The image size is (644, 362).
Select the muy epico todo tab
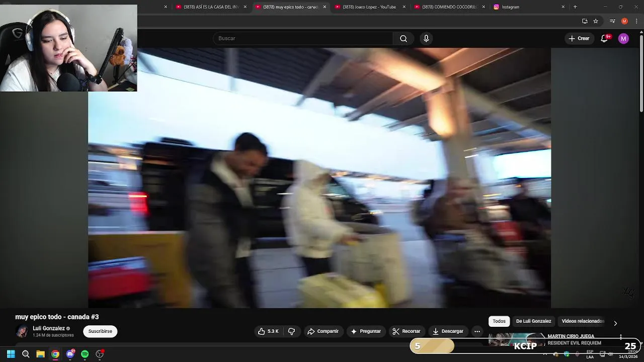click(291, 7)
